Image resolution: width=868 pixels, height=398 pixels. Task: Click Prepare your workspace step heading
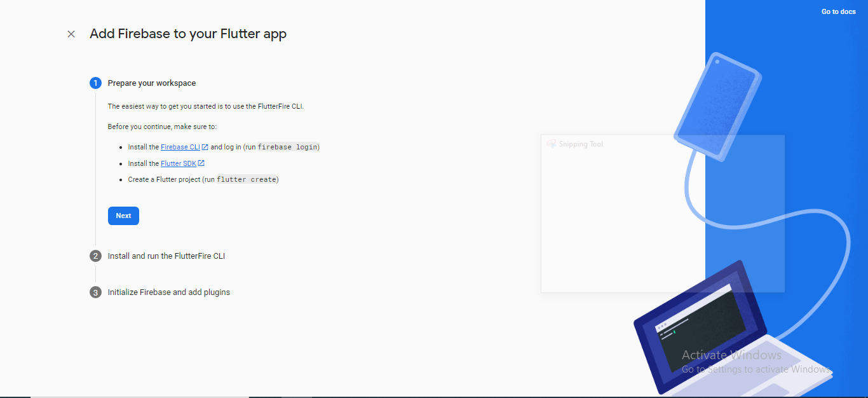tap(152, 83)
